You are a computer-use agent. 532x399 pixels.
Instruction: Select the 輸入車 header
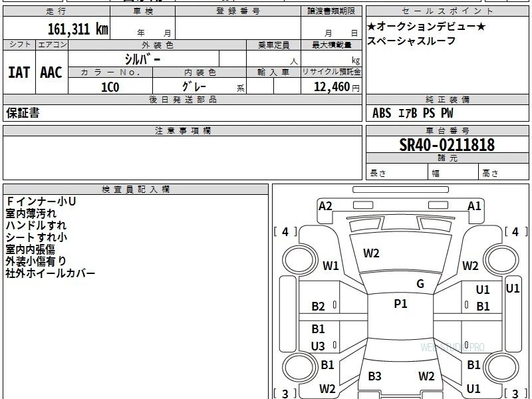[x=273, y=72]
